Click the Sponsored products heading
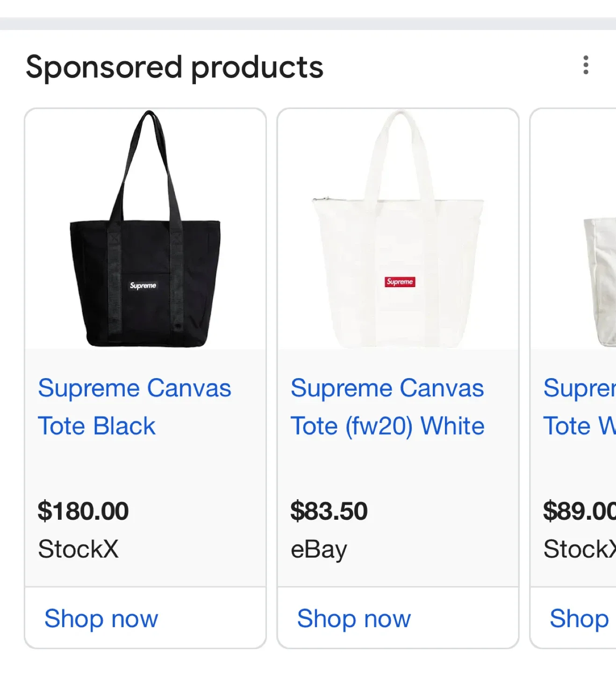The width and height of the screenshot is (616, 673). pyautogui.click(x=174, y=66)
